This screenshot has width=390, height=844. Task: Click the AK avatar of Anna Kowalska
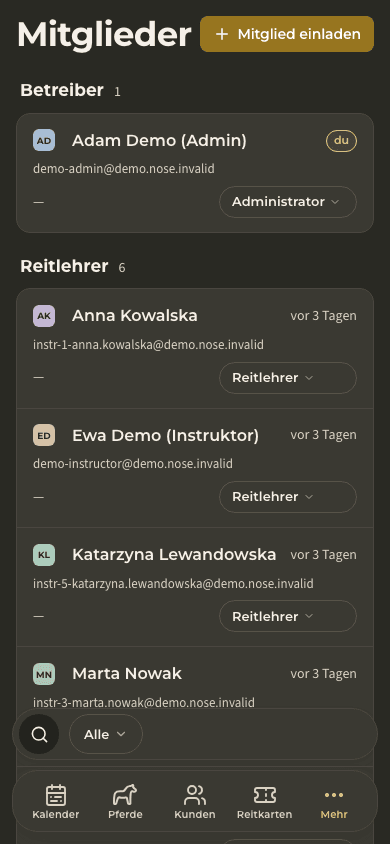[44, 316]
